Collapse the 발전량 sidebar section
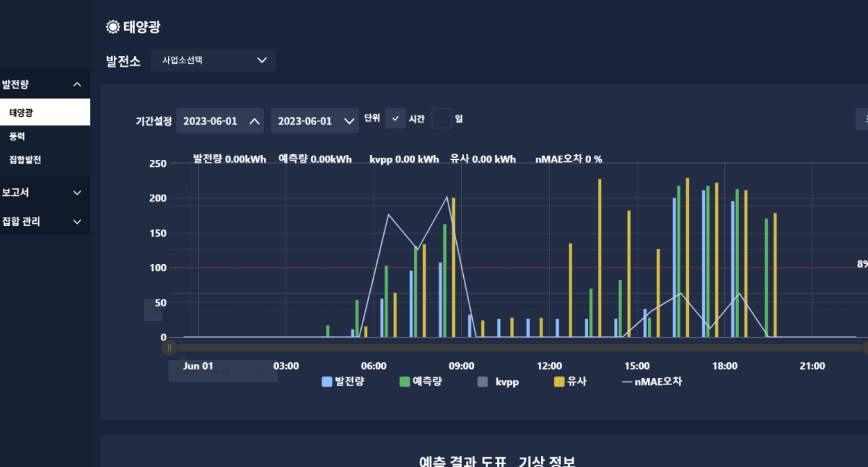The height and width of the screenshot is (467, 868). pos(77,85)
